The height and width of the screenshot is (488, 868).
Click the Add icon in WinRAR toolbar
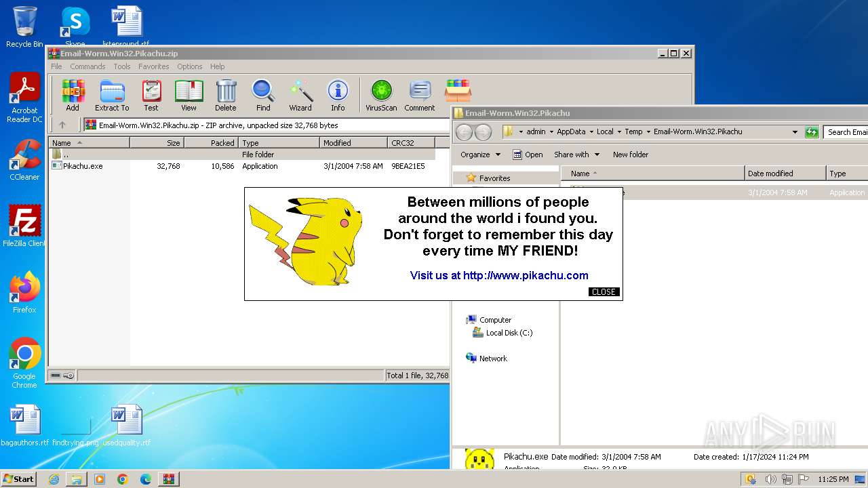73,95
